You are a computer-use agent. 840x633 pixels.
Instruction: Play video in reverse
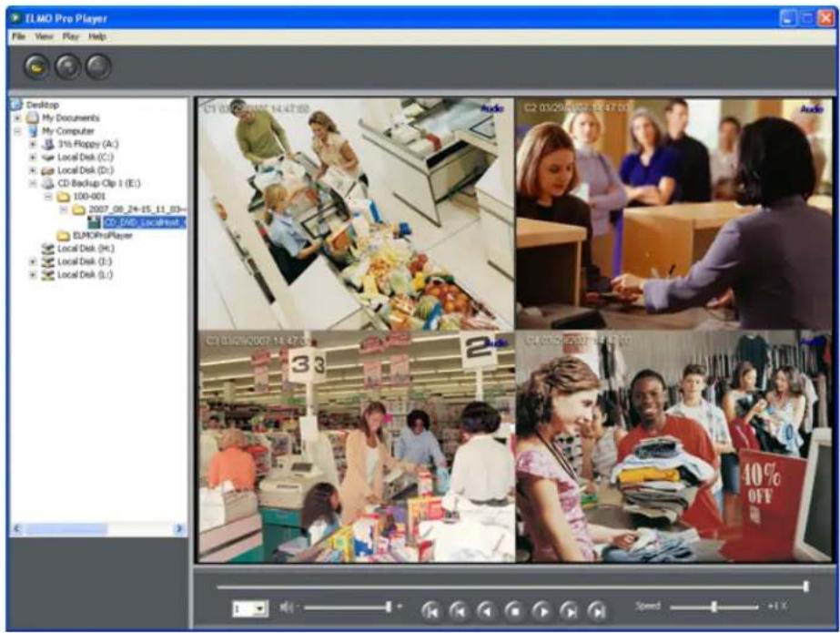(486, 610)
